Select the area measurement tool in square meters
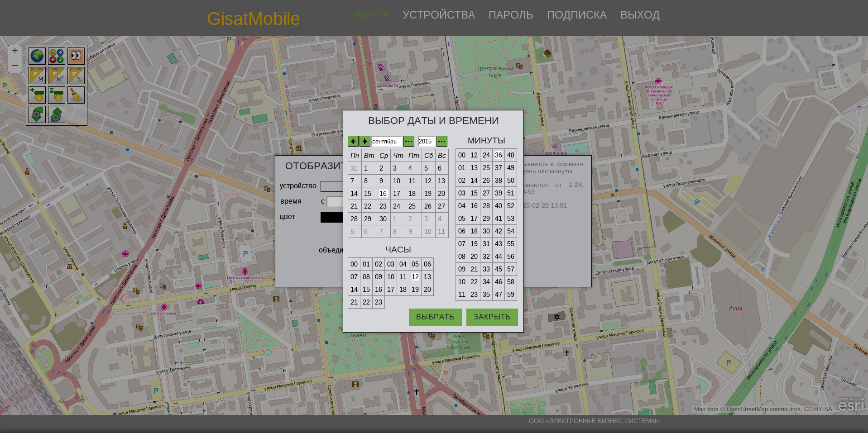868x433 pixels. (x=57, y=76)
